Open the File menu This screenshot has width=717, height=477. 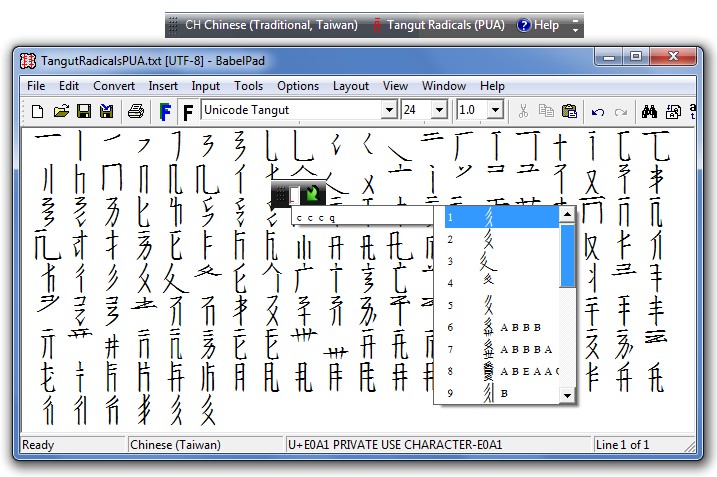[36, 86]
